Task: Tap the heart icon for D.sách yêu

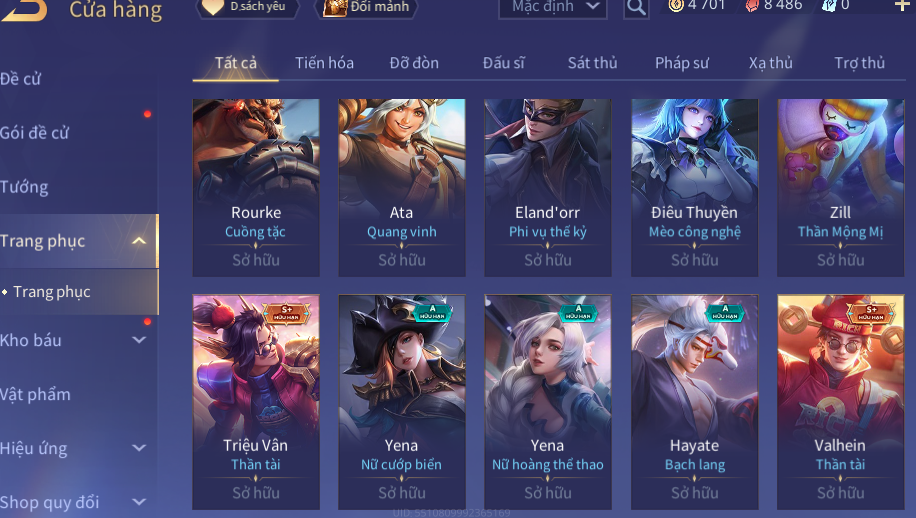Action: tap(213, 6)
